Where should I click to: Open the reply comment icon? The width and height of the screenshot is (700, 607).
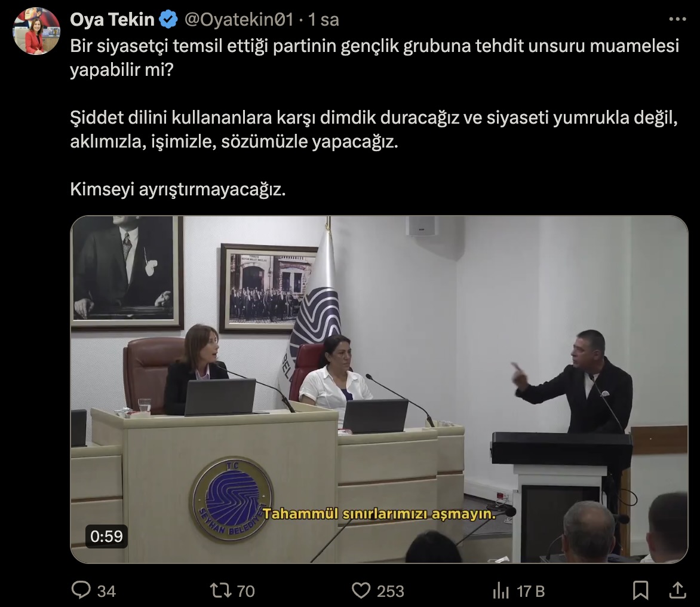point(81,590)
